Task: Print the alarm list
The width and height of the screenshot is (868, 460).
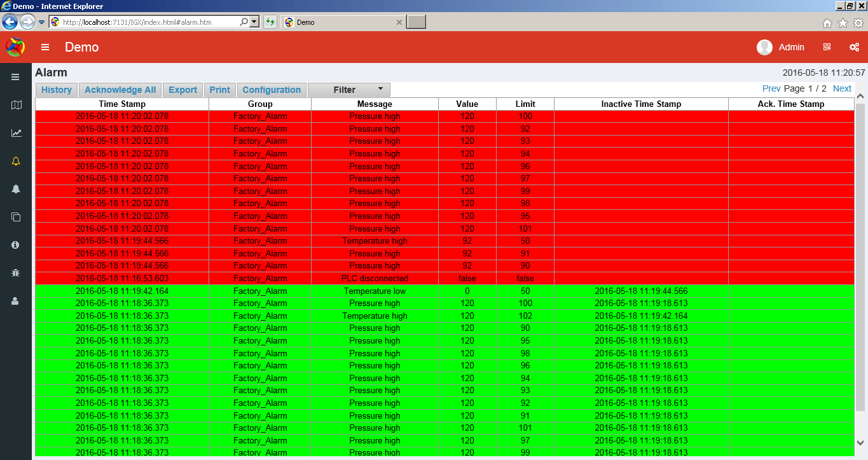Action: [220, 90]
